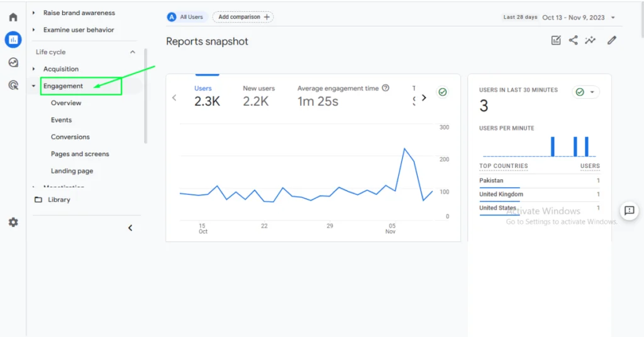Collapse the Life cycle section

pos(132,52)
